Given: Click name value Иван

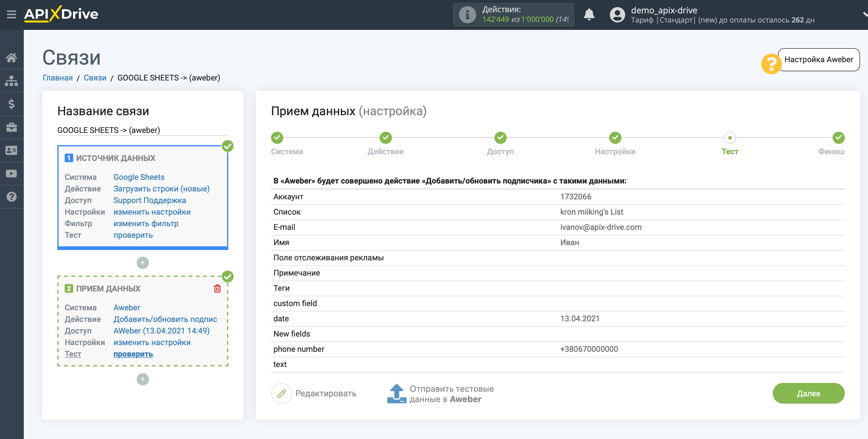Looking at the screenshot, I should (x=570, y=242).
